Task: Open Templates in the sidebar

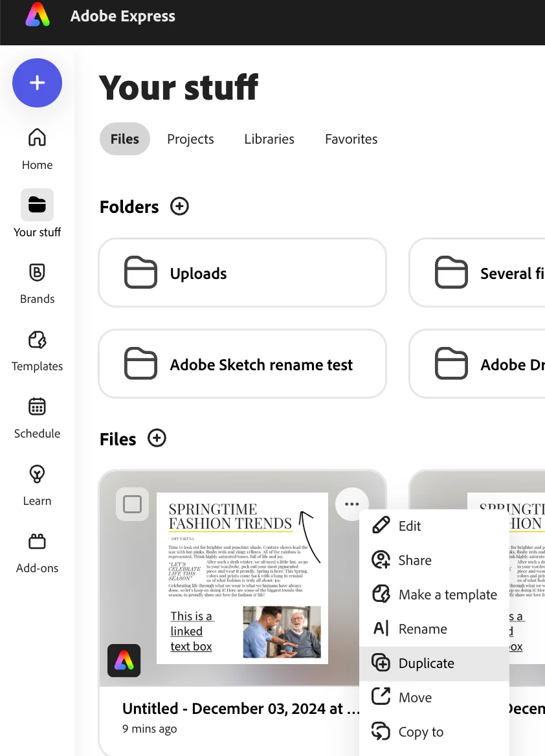Action: pyautogui.click(x=37, y=351)
